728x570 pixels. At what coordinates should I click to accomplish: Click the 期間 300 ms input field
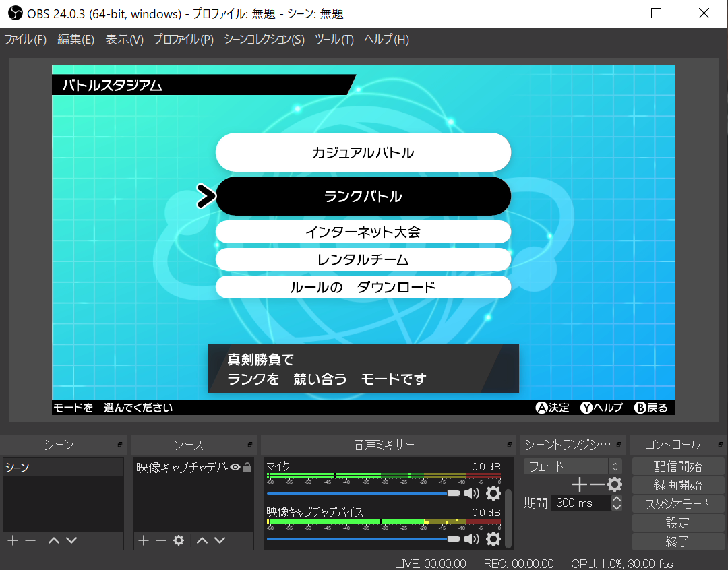(x=581, y=503)
